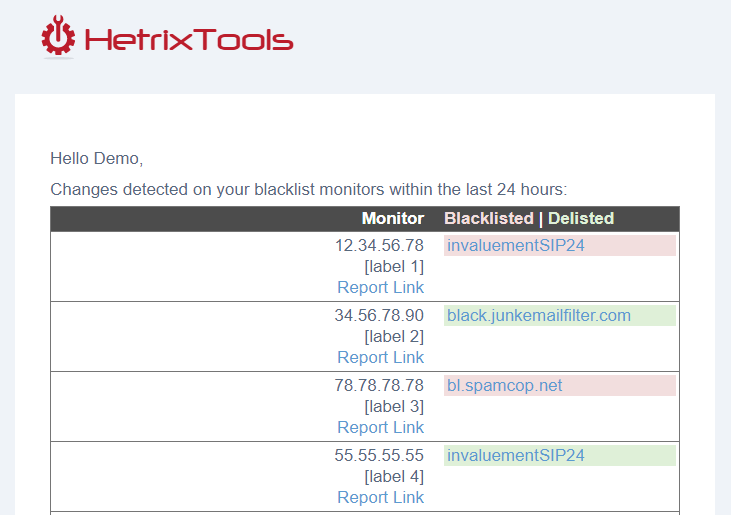Open Report Link for 78.78.78.78

click(x=380, y=427)
